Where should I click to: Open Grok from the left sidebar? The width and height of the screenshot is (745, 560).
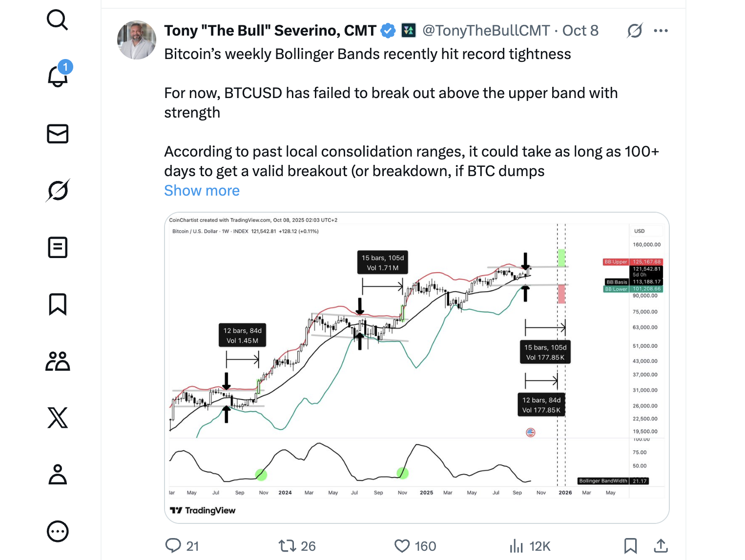coord(58,190)
